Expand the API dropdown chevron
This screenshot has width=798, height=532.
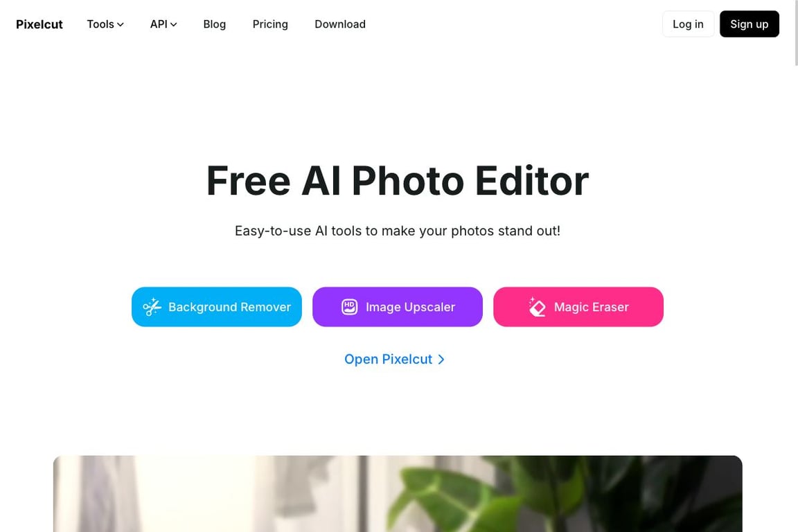174,24
